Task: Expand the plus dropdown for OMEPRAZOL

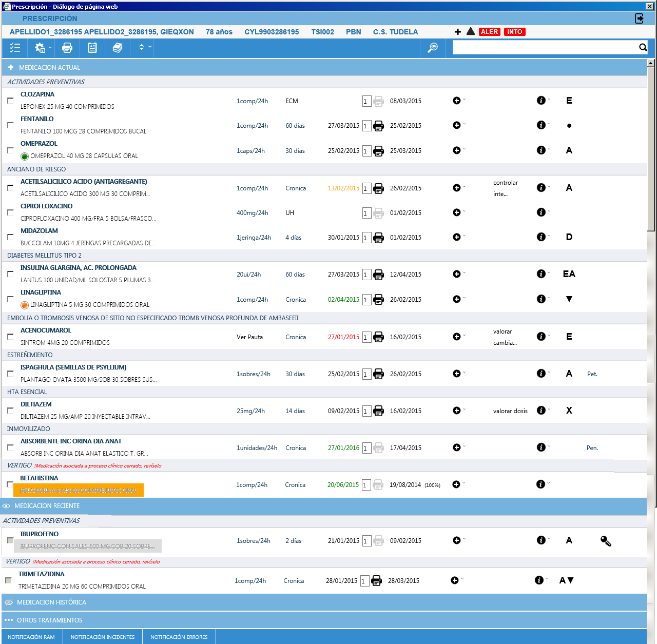Action: point(458,150)
